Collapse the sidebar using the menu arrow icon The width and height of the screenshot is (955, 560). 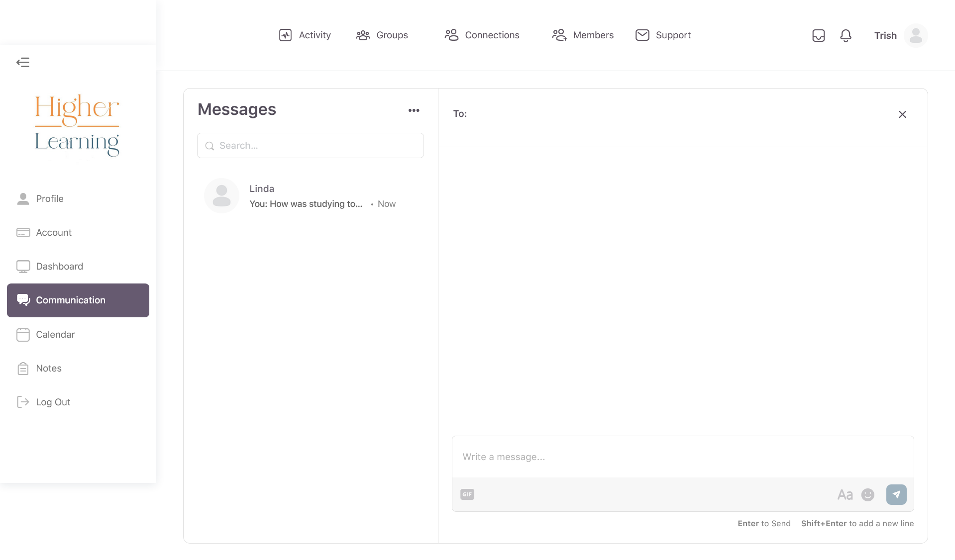[23, 62]
